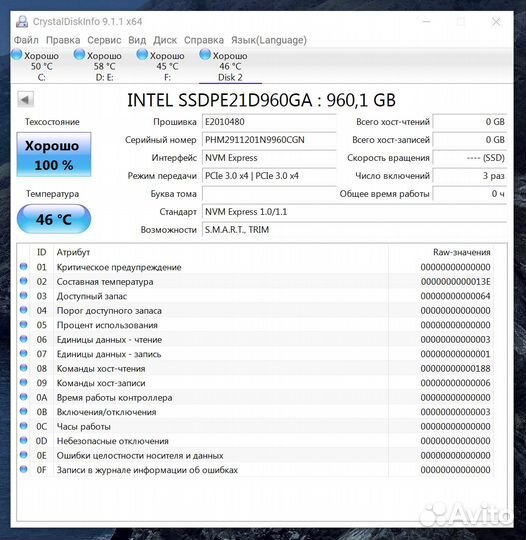
Task: Open the Файл menu
Action: pos(26,40)
